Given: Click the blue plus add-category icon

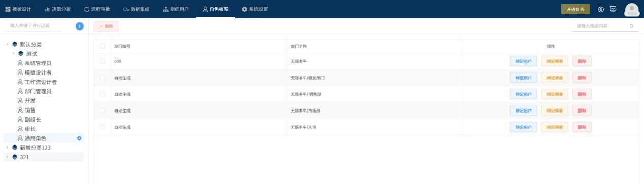Looking at the screenshot, I should (x=79, y=26).
